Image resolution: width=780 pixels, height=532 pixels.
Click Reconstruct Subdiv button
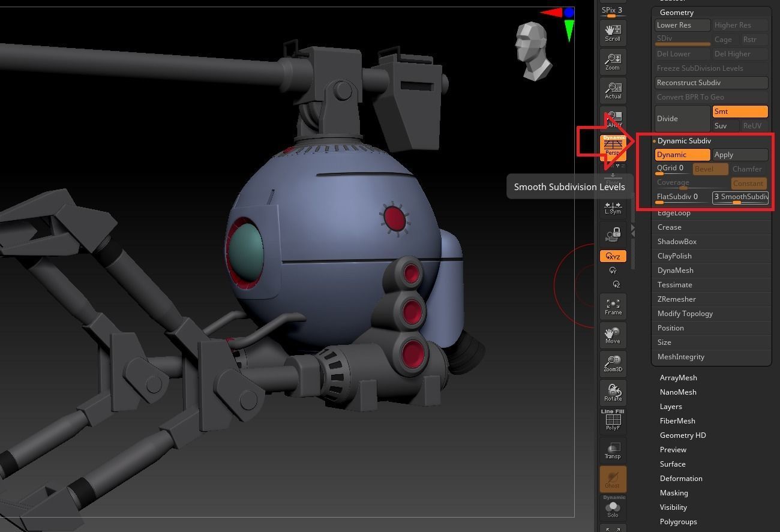coord(711,83)
